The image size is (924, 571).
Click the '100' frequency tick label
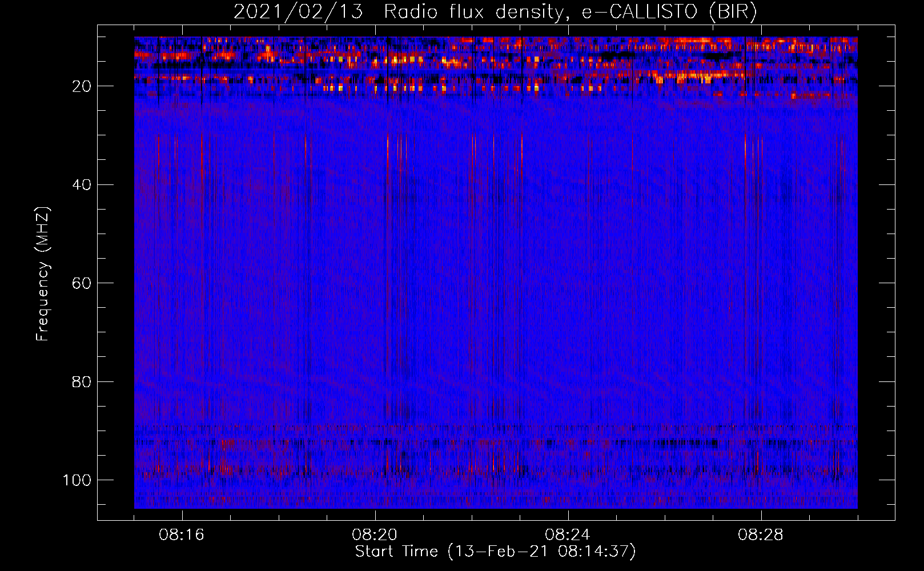coord(77,480)
